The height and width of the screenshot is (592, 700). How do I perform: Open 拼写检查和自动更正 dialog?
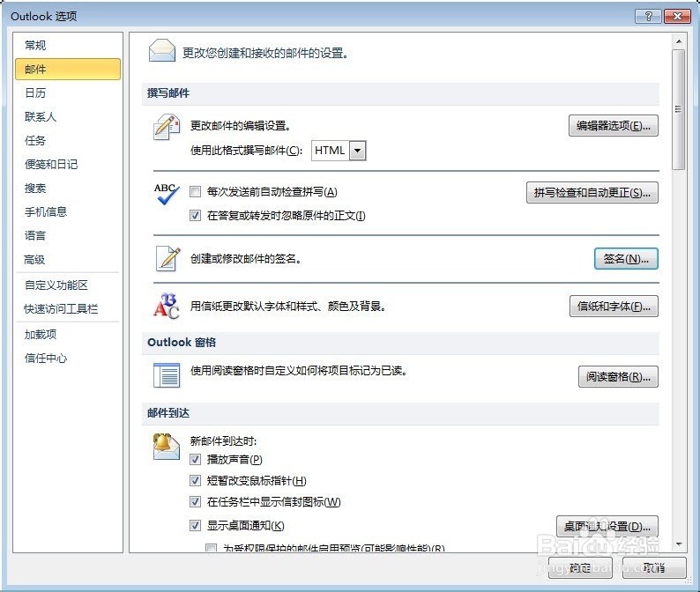(592, 193)
